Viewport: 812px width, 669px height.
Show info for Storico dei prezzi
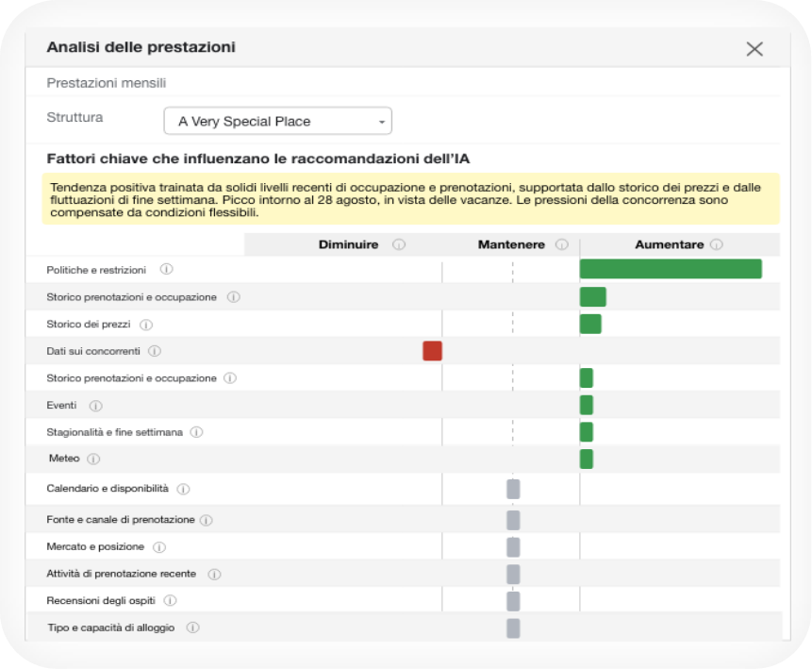point(146,325)
